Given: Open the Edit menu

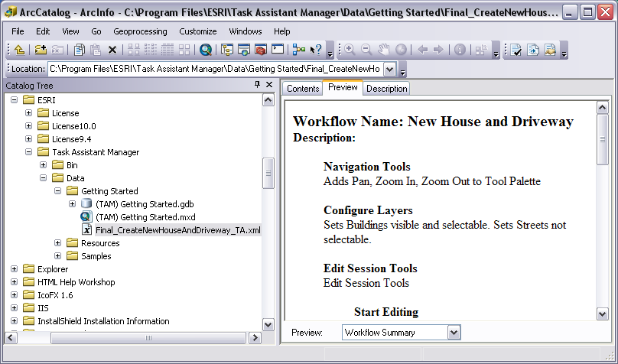Looking at the screenshot, I should (43, 31).
